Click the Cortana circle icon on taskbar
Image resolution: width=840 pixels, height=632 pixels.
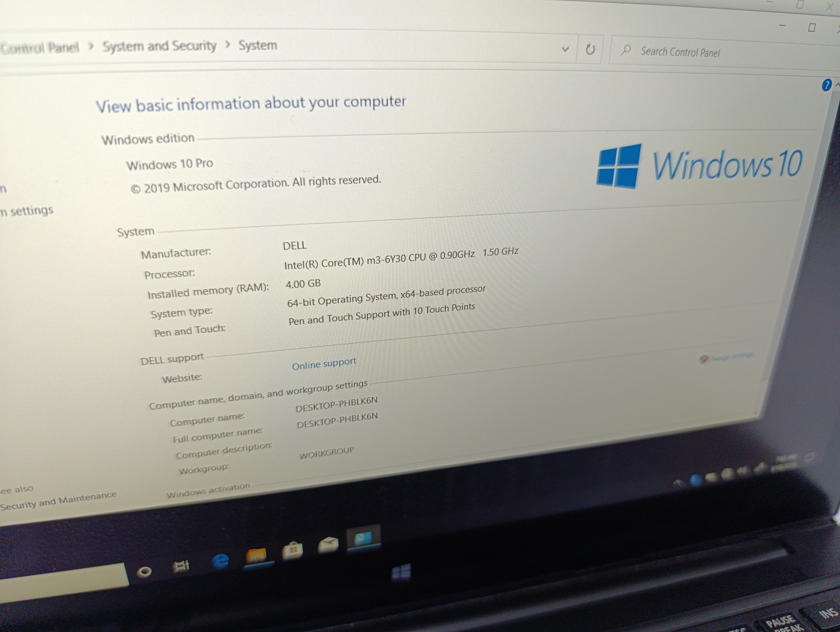click(x=144, y=571)
